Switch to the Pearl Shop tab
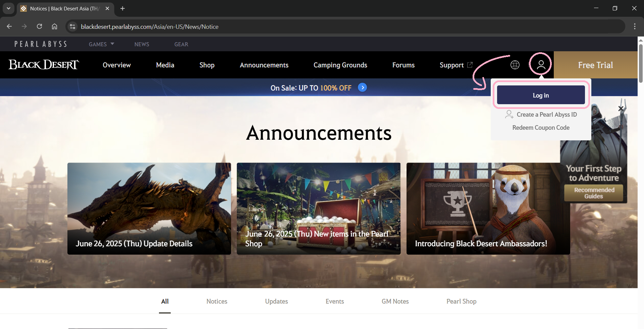Image resolution: width=644 pixels, height=329 pixels. coord(461,301)
